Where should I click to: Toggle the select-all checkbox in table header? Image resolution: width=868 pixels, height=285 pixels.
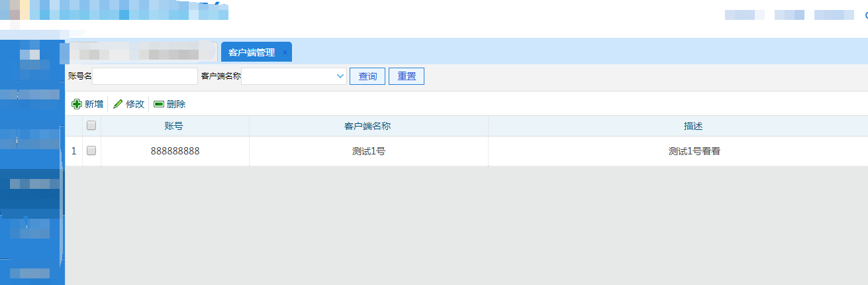pyautogui.click(x=91, y=125)
